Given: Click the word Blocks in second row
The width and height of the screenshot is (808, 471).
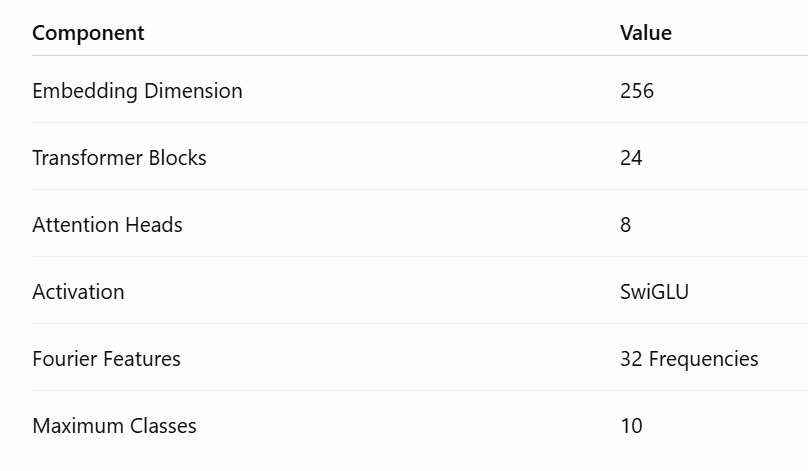Looking at the screenshot, I should pyautogui.click(x=178, y=158).
